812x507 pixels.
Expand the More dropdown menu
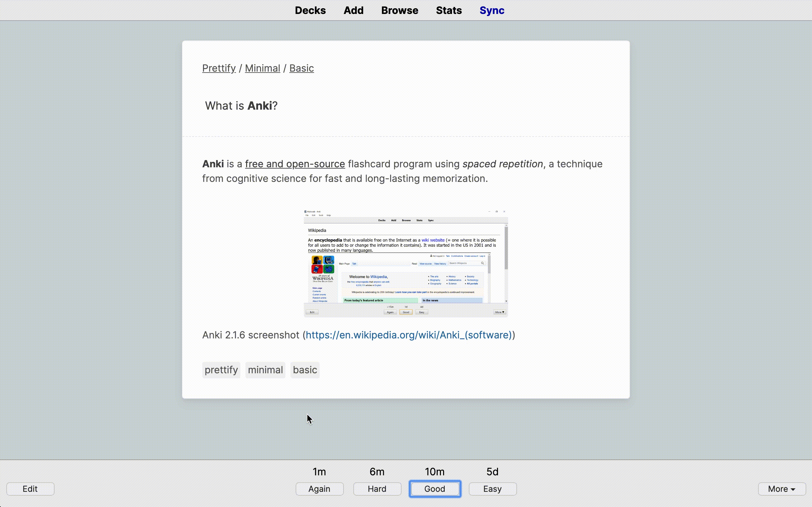point(781,489)
